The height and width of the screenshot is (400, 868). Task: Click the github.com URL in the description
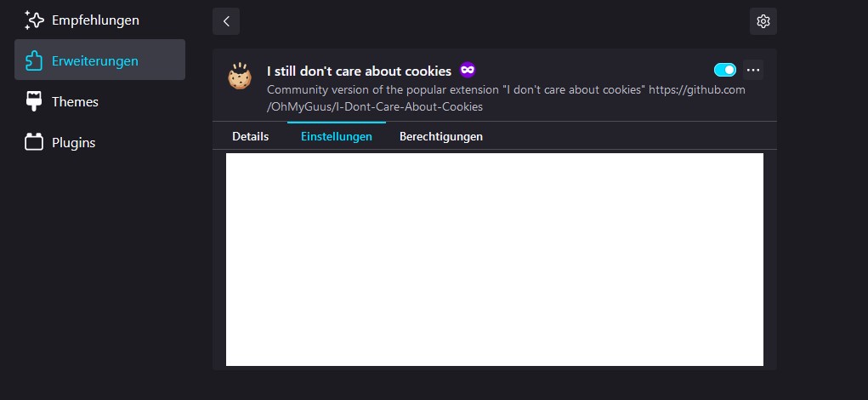[506, 98]
